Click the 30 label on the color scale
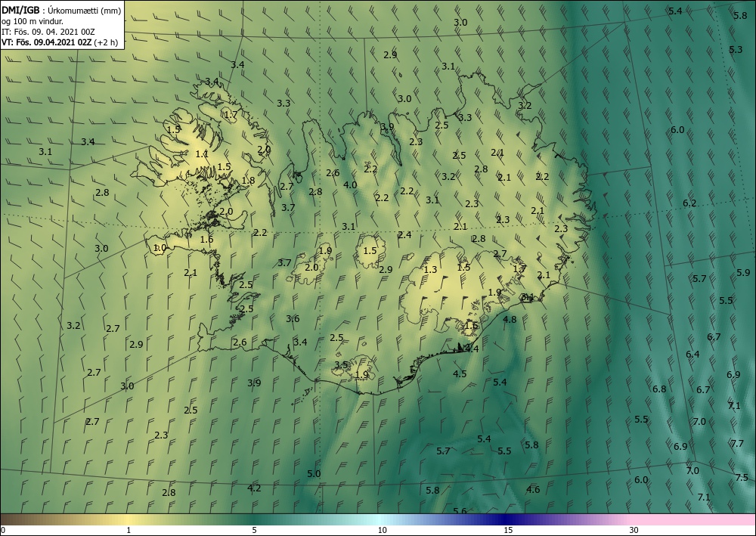 pyautogui.click(x=634, y=530)
